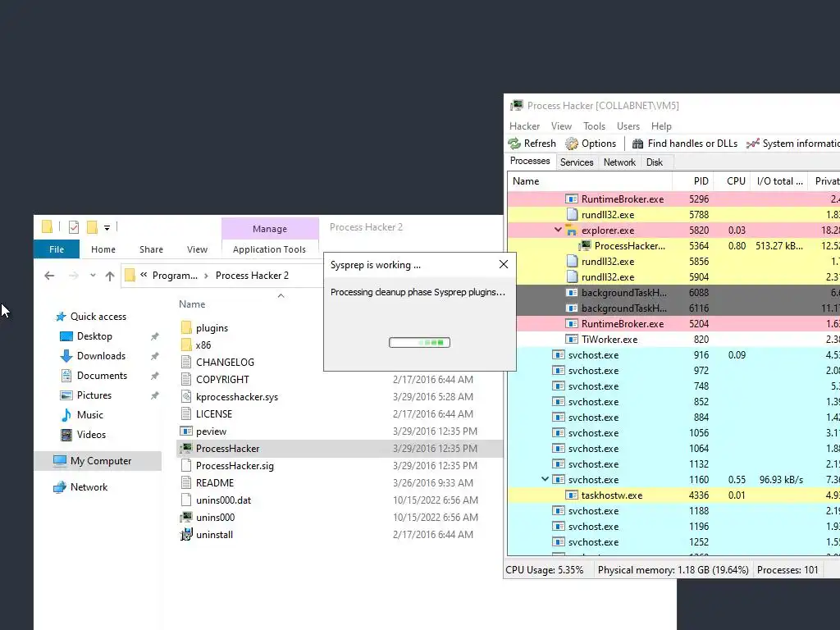This screenshot has width=840, height=630.
Task: Open Explorer recent locations dropdown arrow
Action: click(x=93, y=276)
